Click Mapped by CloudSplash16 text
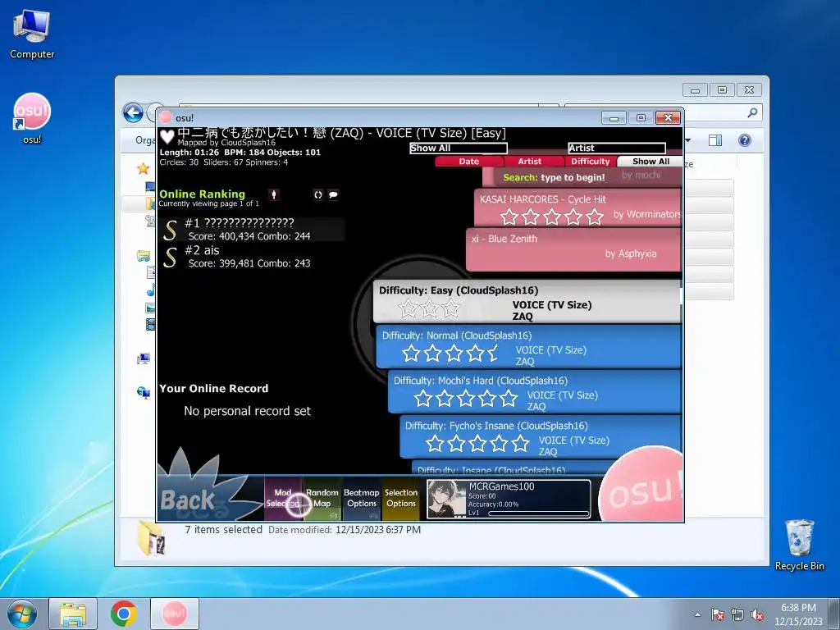Image resolution: width=840 pixels, height=630 pixels. 226,143
